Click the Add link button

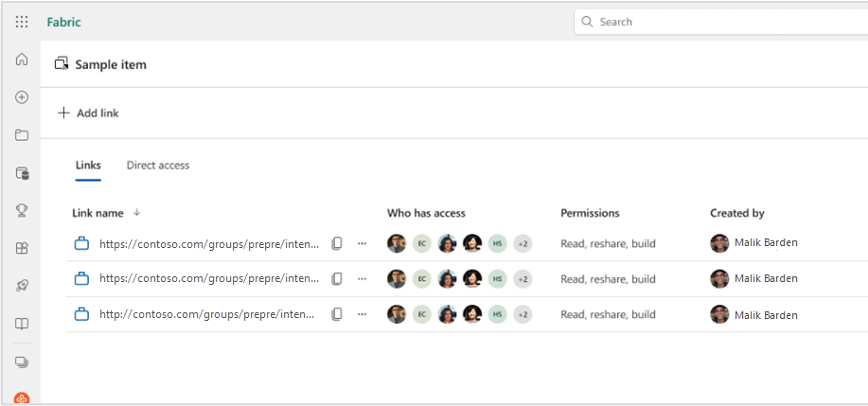(x=89, y=114)
